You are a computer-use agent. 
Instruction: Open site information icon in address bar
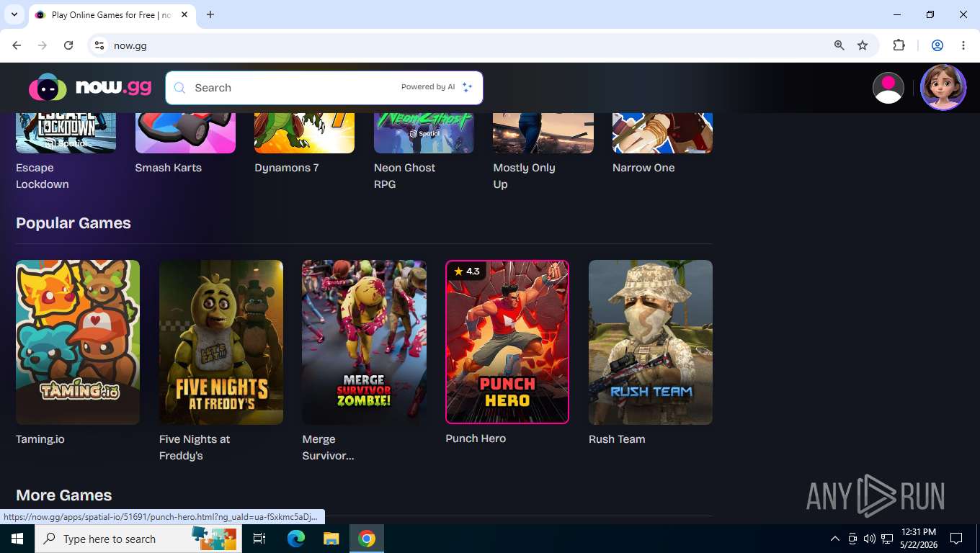(x=99, y=45)
